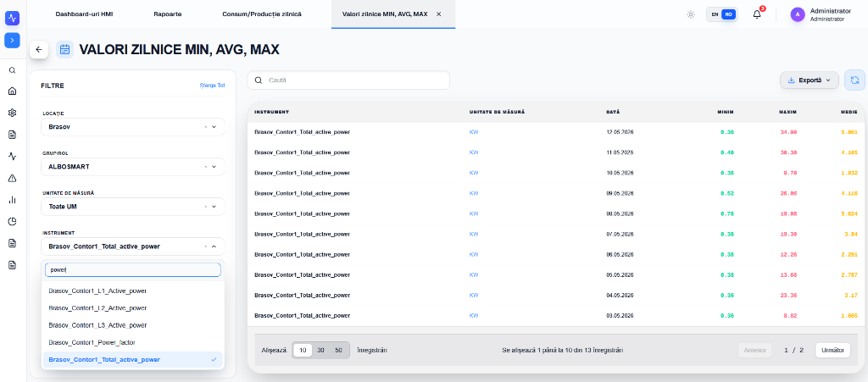
Task: Open the Exportă dropdown button
Action: [810, 80]
